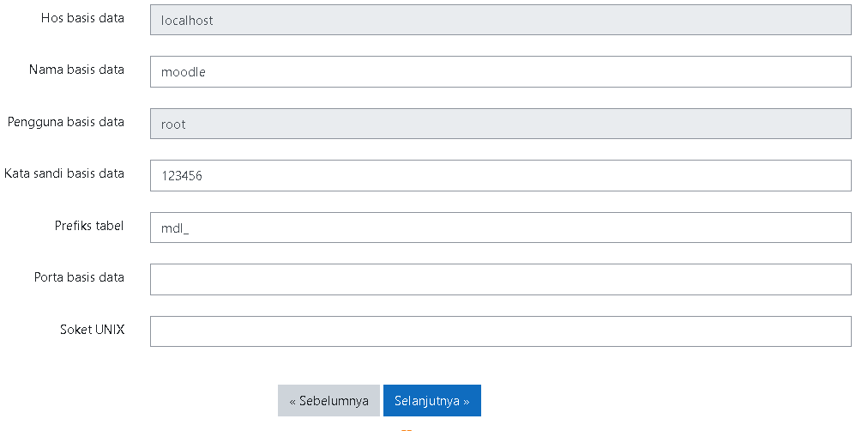Click the 'Kata sandi basis data' label
The image size is (868, 431).
click(x=64, y=173)
